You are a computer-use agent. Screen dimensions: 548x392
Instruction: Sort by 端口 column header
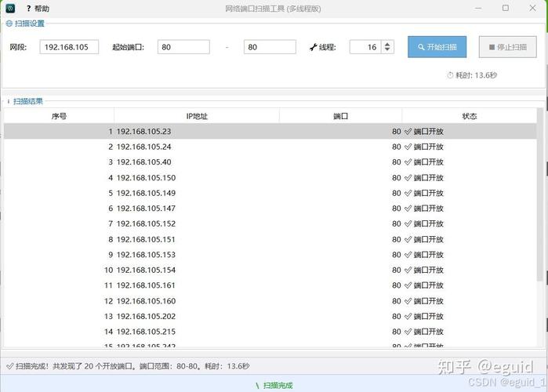click(x=340, y=116)
